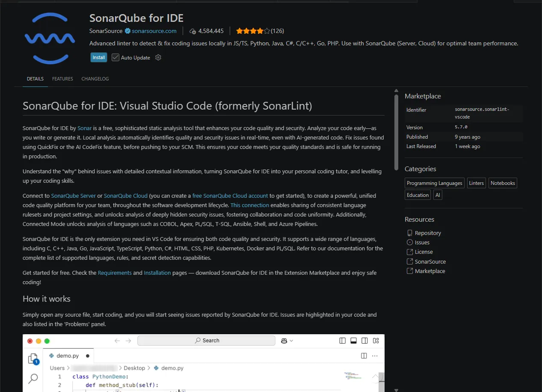Open the demo.py screenshot image
Image resolution: width=542 pixels, height=392 pixels.
click(204, 363)
